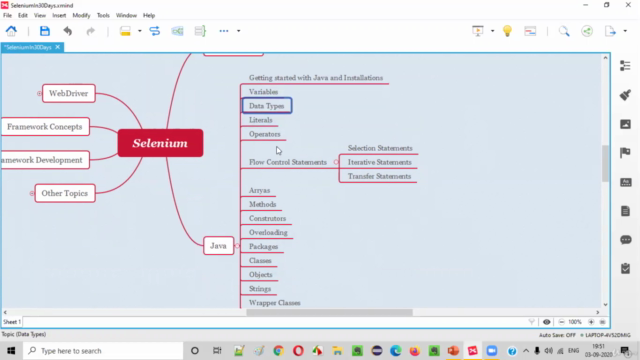Zoom in with the plus button
640x360 pixels.
coord(591,322)
